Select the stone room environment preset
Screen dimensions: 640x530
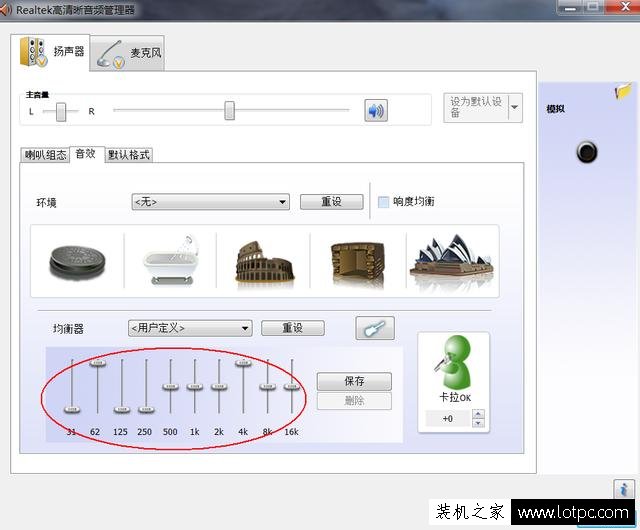pyautogui.click(x=358, y=262)
